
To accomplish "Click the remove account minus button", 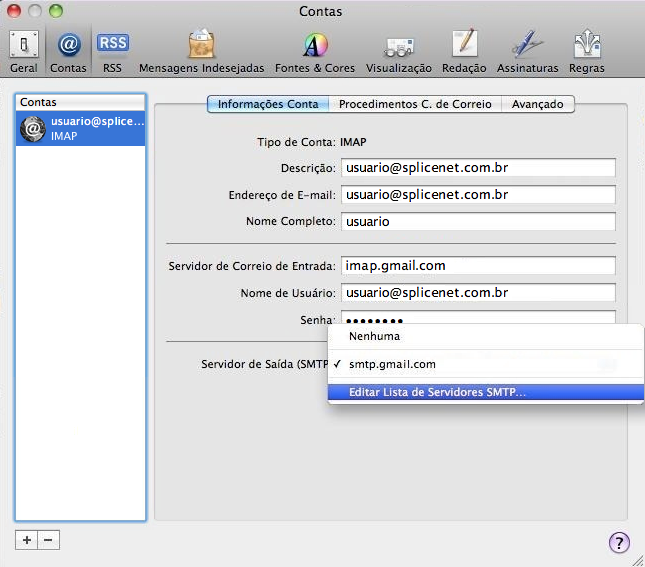I will pyautogui.click(x=48, y=539).
